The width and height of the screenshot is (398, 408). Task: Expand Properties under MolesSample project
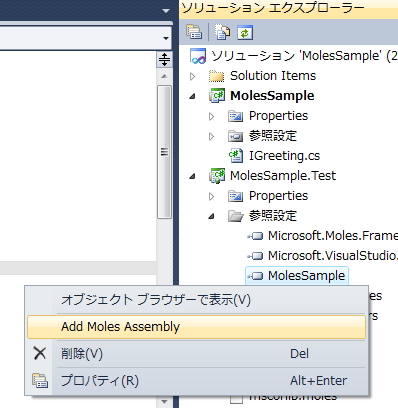[211, 116]
